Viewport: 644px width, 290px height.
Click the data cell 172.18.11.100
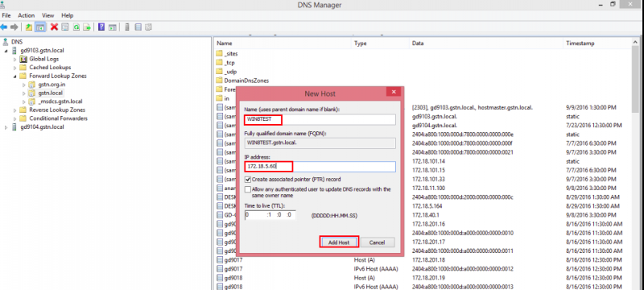coord(429,188)
